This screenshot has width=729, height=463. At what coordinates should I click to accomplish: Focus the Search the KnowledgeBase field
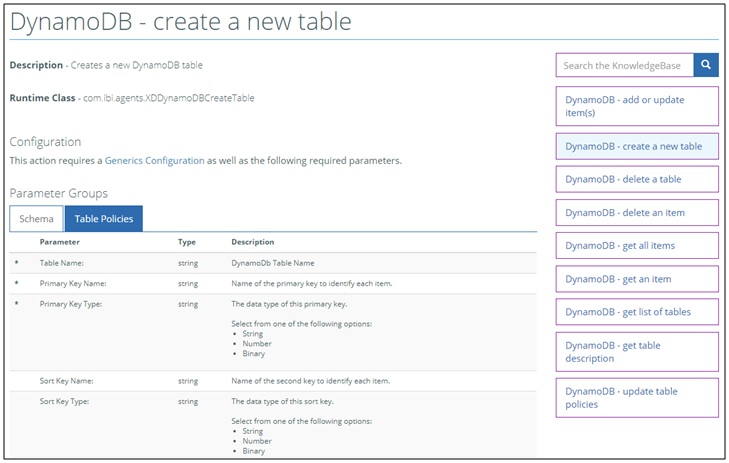point(625,65)
